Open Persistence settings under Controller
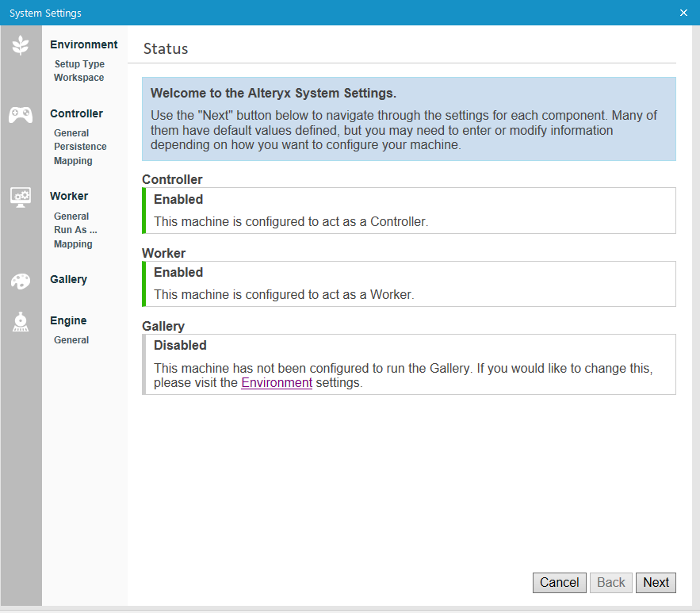700x613 pixels. point(80,147)
